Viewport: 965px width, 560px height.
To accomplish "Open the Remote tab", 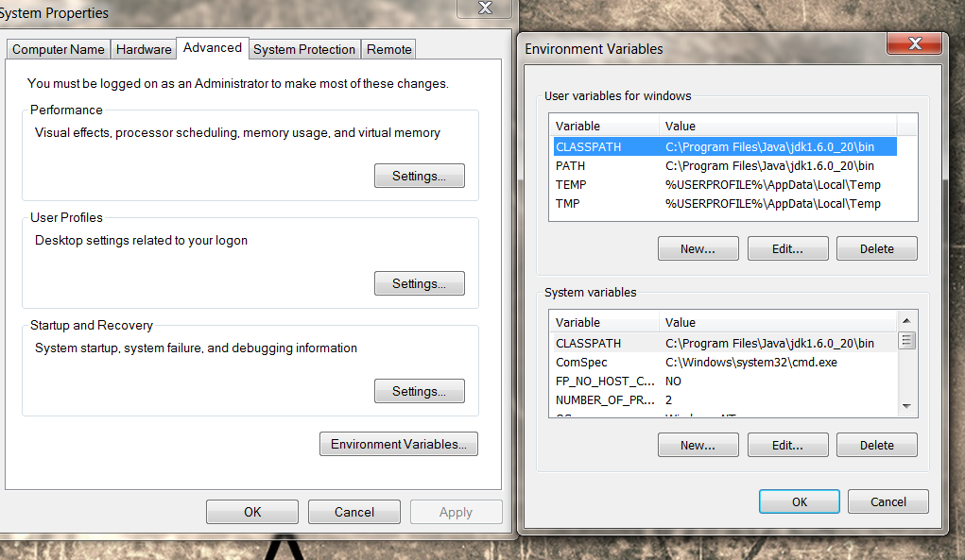I will tap(389, 49).
